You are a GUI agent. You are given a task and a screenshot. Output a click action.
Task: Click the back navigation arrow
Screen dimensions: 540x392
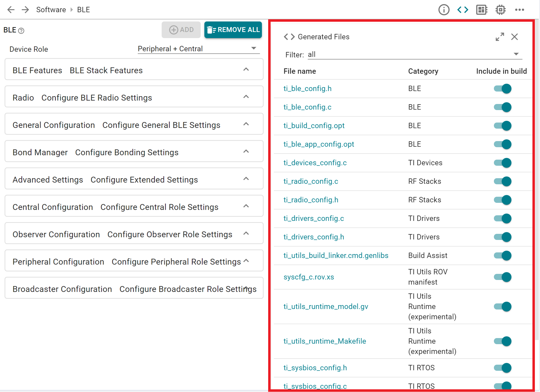point(11,10)
